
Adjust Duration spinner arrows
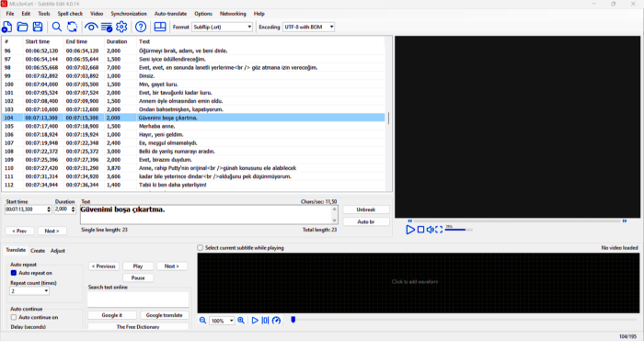(73, 209)
